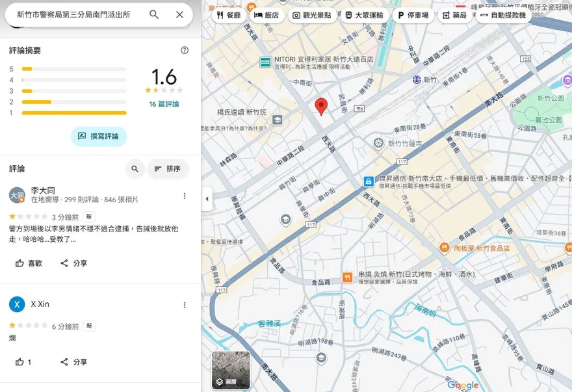The height and width of the screenshot is (392, 572).
Task: Click the red location pin on map
Action: [x=321, y=106]
